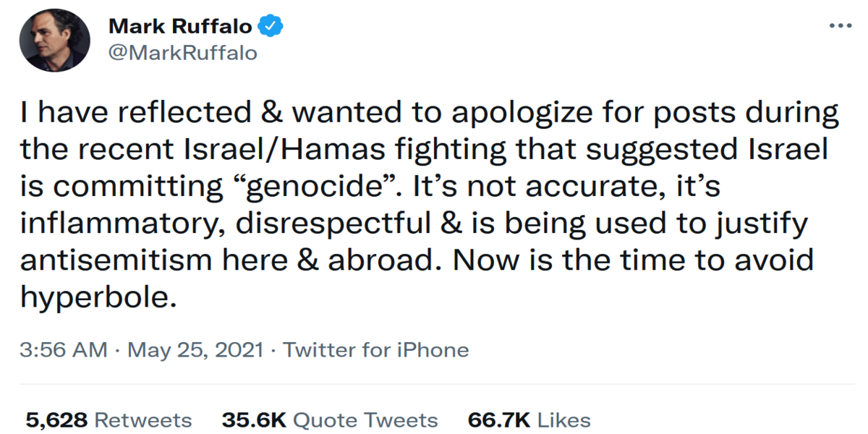
Task: Click the 'Retweets' label text
Action: [x=142, y=420]
